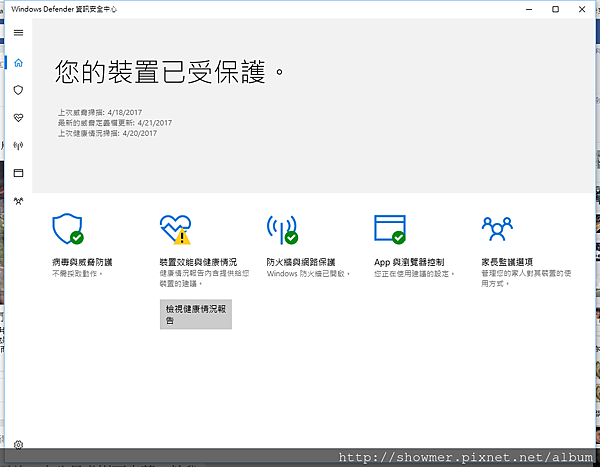Open 防火牆與網路保護 heading
600x467 pixels.
(x=301, y=262)
